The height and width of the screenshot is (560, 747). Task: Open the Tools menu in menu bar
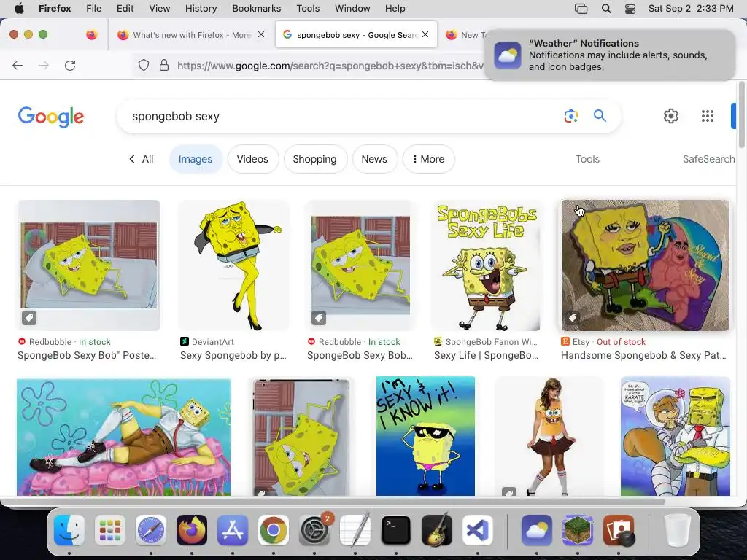pos(308,8)
